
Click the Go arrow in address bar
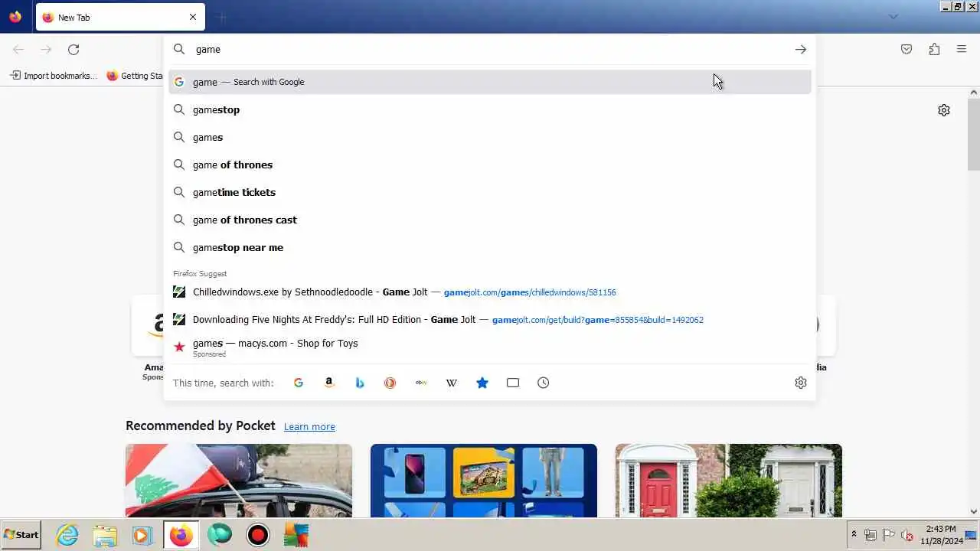coord(801,49)
